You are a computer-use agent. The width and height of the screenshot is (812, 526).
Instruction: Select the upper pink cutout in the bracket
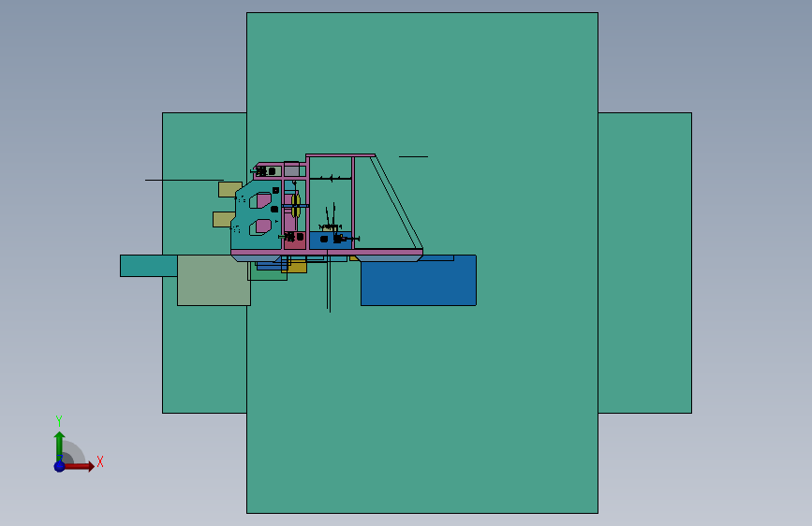(263, 200)
